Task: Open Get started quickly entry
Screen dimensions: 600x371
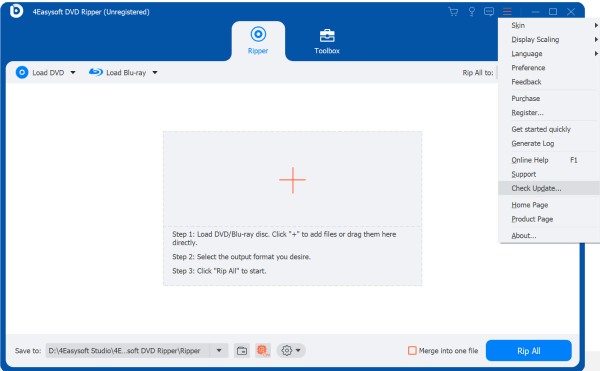Action: point(549,129)
